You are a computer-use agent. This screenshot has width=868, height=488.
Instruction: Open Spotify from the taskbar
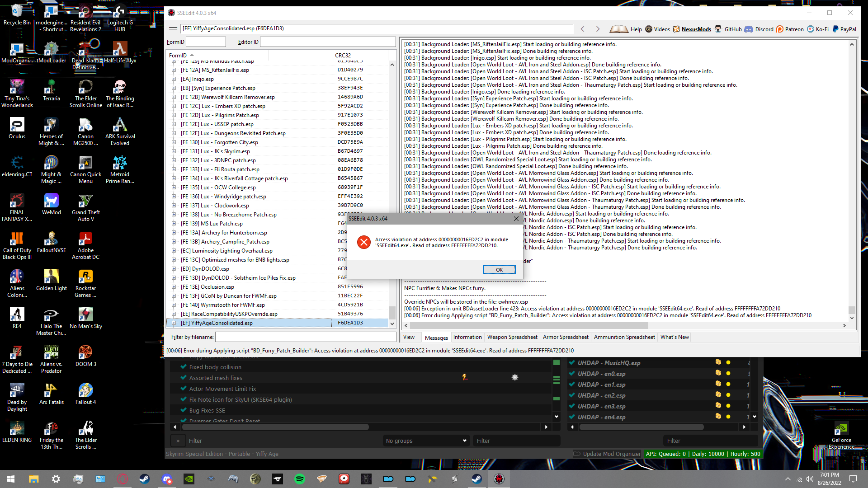click(x=299, y=479)
